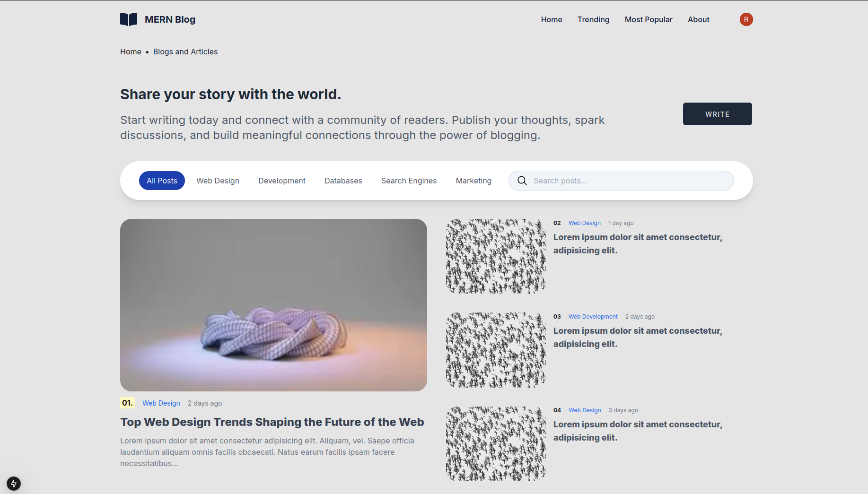868x494 pixels.
Task: Click "1 day ago" on post 02
Action: tap(621, 223)
